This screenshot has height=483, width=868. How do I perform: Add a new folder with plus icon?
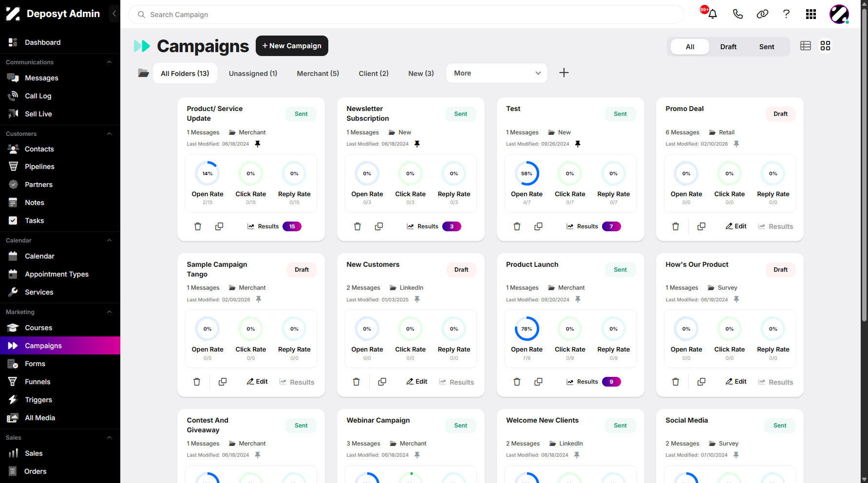[564, 73]
